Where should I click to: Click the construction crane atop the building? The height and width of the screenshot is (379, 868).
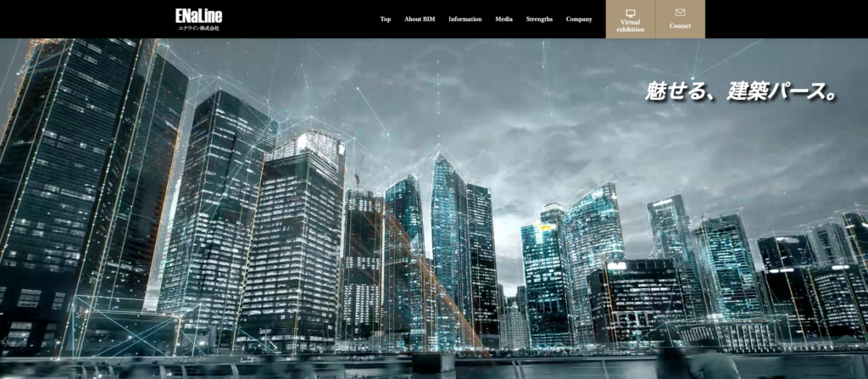pos(359,172)
